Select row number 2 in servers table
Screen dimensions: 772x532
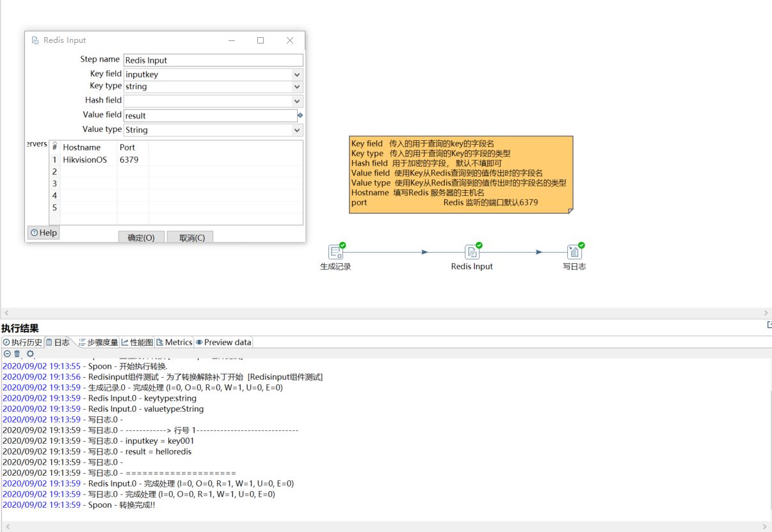55,172
